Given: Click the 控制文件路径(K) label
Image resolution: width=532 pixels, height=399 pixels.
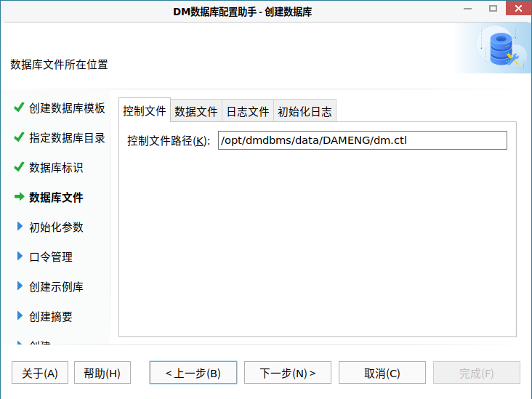Looking at the screenshot, I should point(169,140).
